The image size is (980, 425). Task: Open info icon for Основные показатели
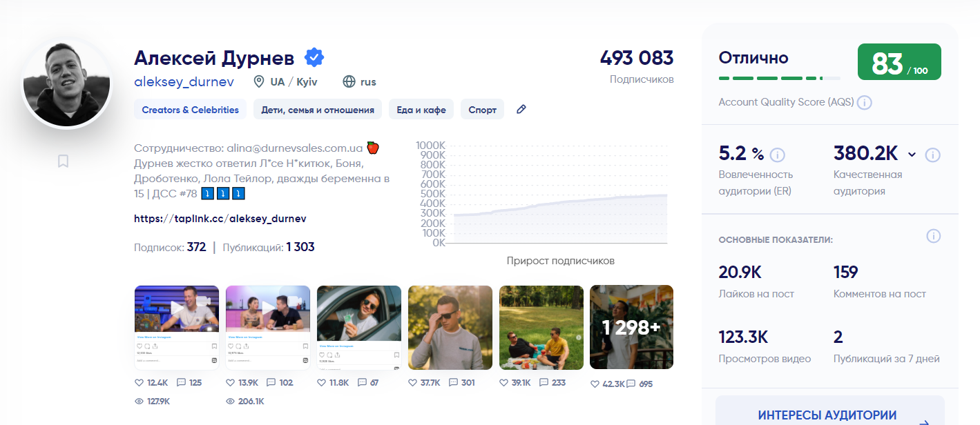tap(933, 237)
